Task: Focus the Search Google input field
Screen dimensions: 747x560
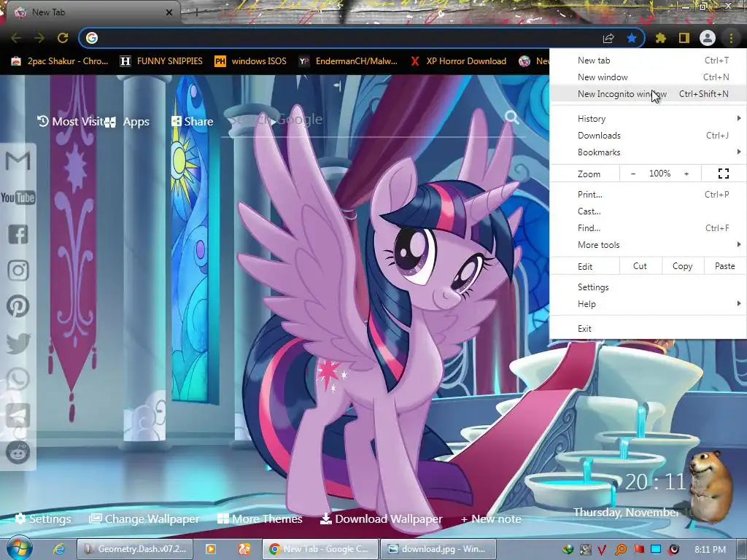Action: tap(365, 119)
